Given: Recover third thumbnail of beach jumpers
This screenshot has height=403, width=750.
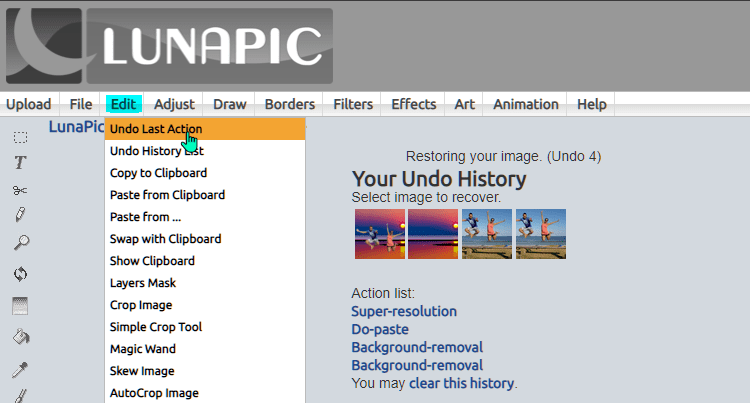Looking at the screenshot, I should 487,234.
